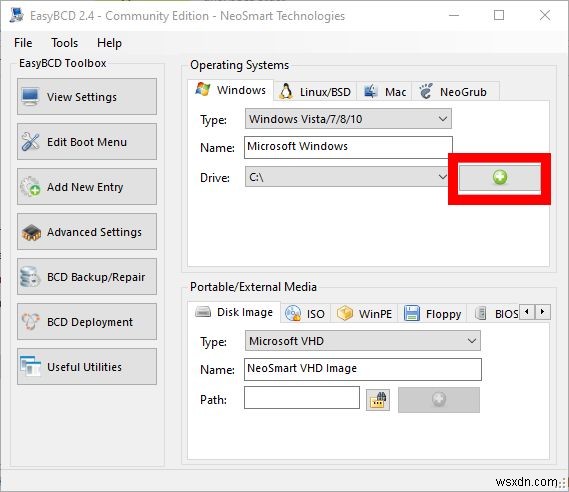Switch to the Linux/BSD tab
This screenshot has width=569, height=492.
(315, 92)
